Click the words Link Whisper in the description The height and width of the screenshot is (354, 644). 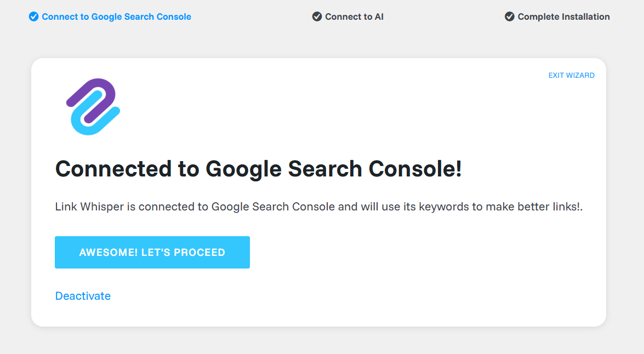(89, 207)
